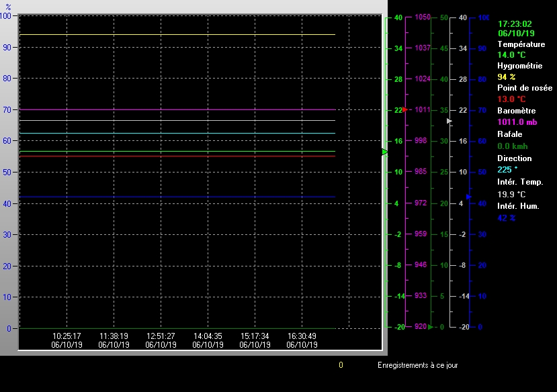Image resolution: width=557 pixels, height=392 pixels.
Task: Click the '15:17:34' time axis label
Action: pyautogui.click(x=255, y=336)
